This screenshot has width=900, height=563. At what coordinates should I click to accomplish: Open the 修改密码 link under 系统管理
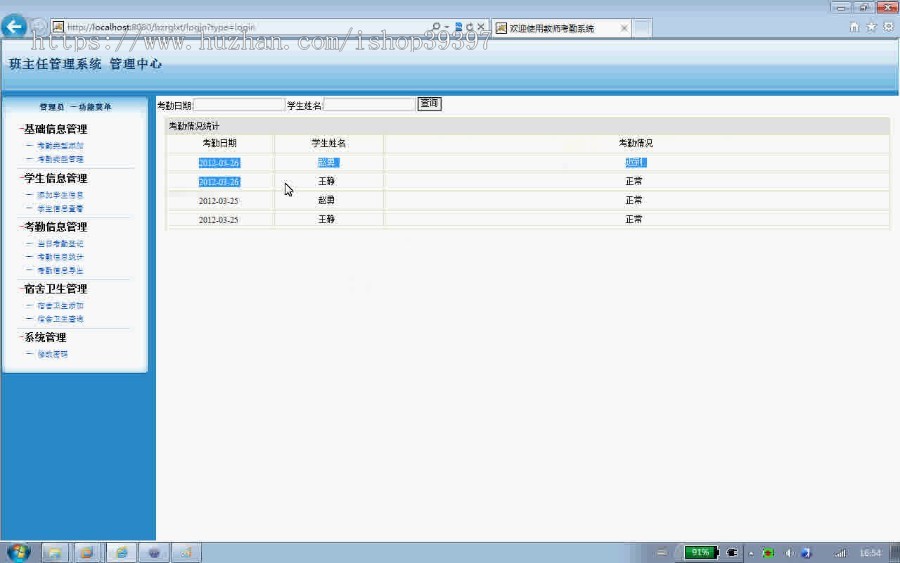pos(53,354)
